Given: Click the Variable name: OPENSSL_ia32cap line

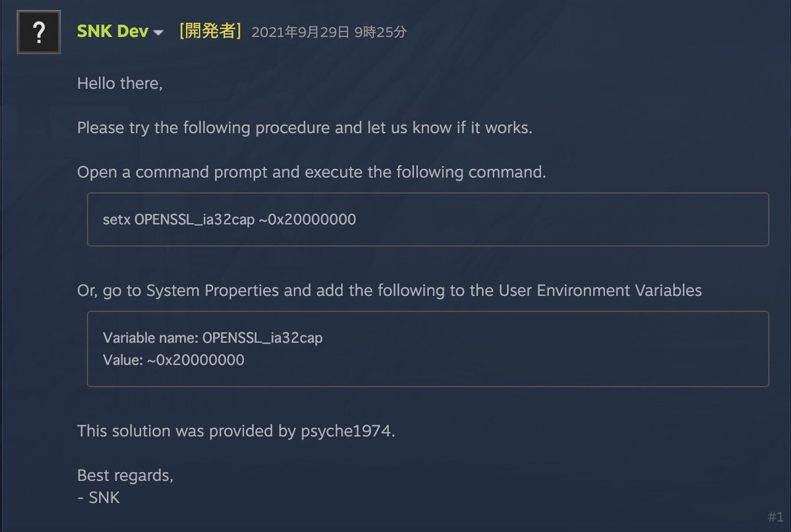Looking at the screenshot, I should (x=212, y=338).
